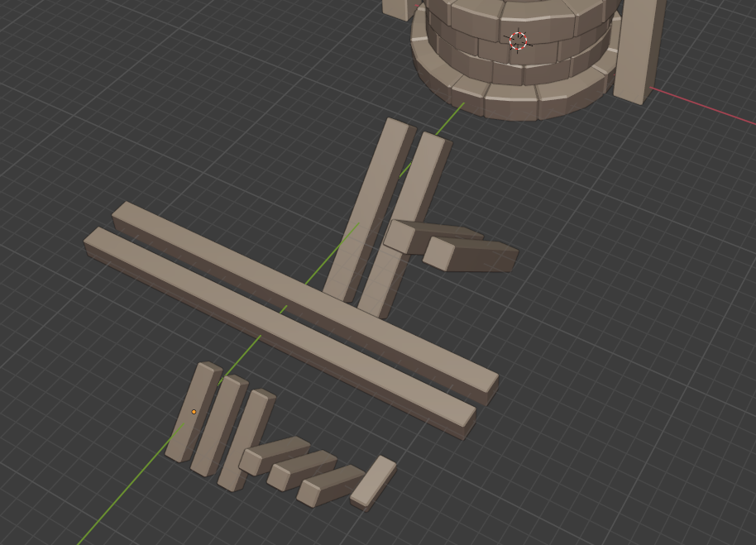Select the longest beam closest to the camera
The image size is (756, 545).
point(280,332)
